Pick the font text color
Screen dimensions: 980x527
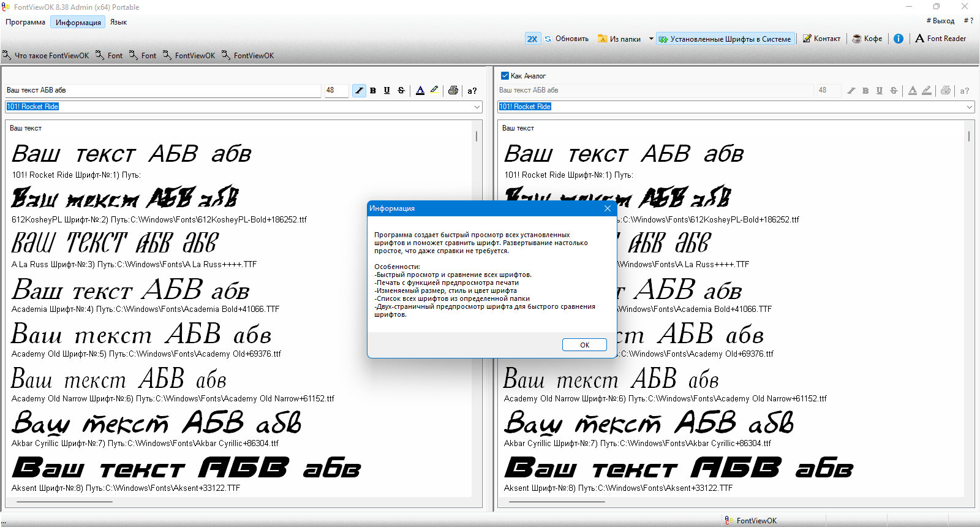(x=420, y=91)
